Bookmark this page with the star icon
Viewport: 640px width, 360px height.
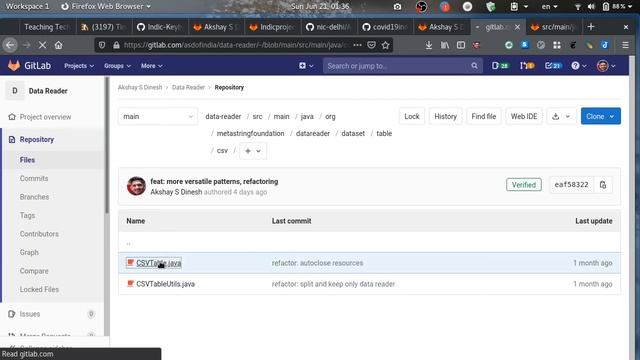[x=385, y=45]
